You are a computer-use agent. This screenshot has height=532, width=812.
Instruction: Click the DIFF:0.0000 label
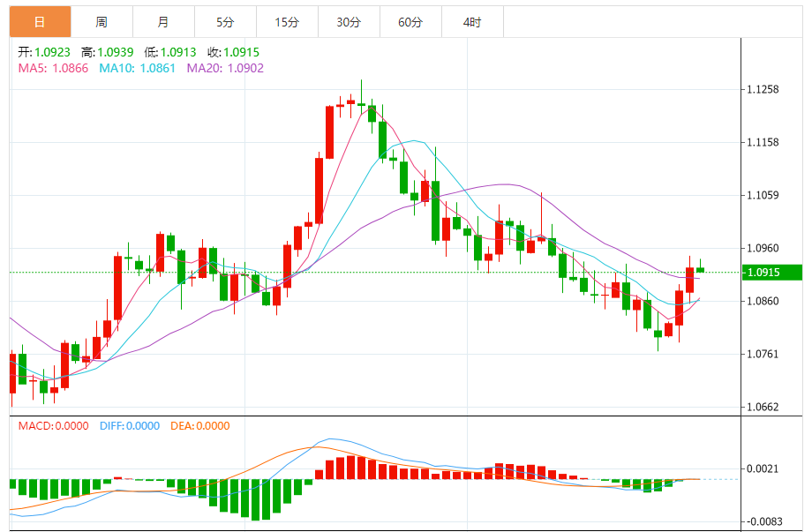[130, 426]
